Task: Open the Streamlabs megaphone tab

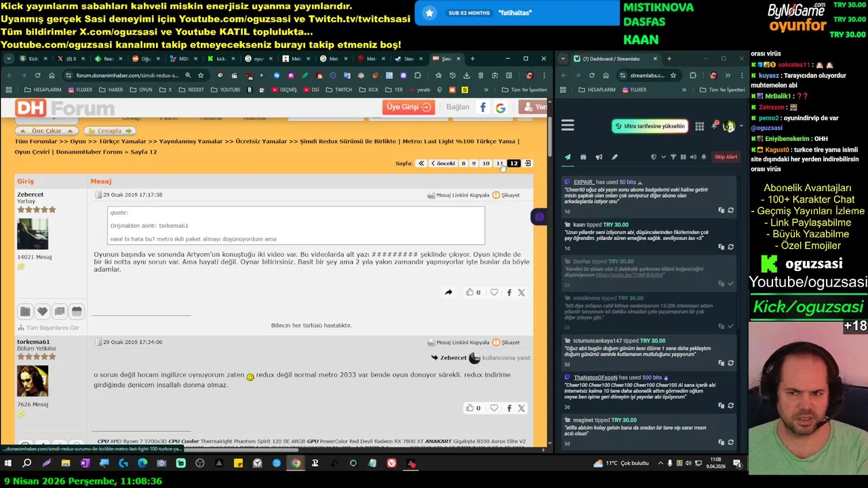Action: [x=599, y=157]
